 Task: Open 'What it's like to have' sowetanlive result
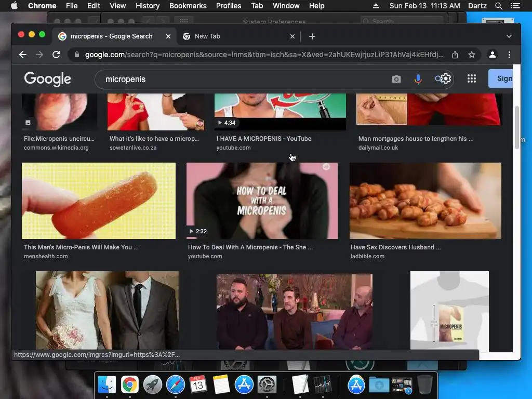coord(154,138)
